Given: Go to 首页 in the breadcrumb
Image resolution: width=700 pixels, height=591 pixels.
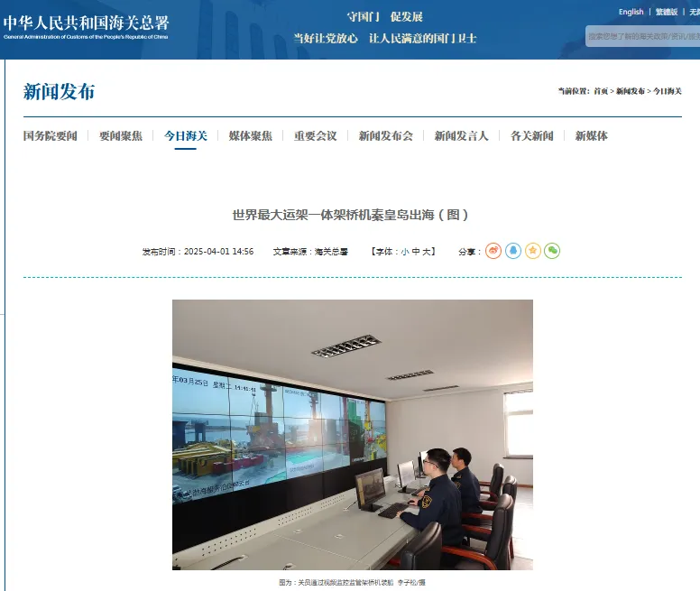Looking at the screenshot, I should [601, 91].
